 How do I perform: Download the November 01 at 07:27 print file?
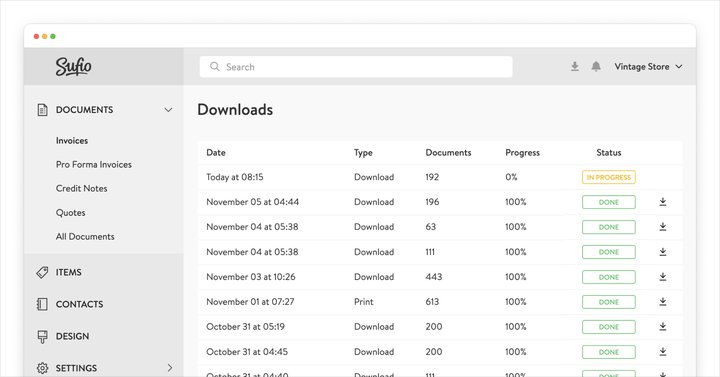coord(663,302)
